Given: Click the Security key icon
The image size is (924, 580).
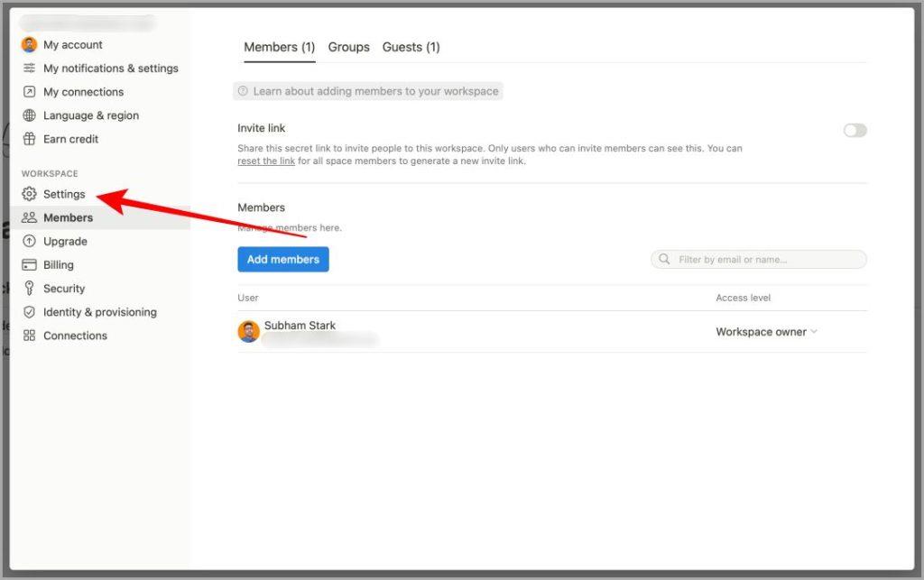Looking at the screenshot, I should (29, 288).
